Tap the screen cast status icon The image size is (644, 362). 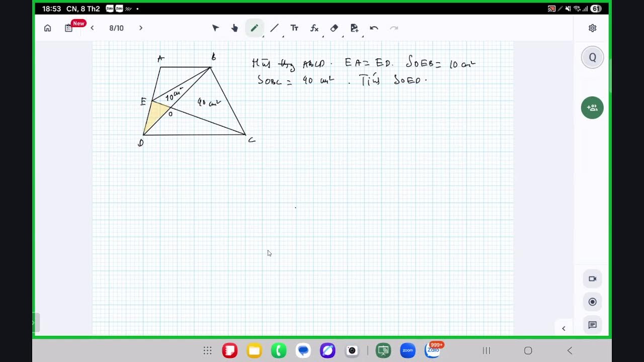tap(551, 9)
